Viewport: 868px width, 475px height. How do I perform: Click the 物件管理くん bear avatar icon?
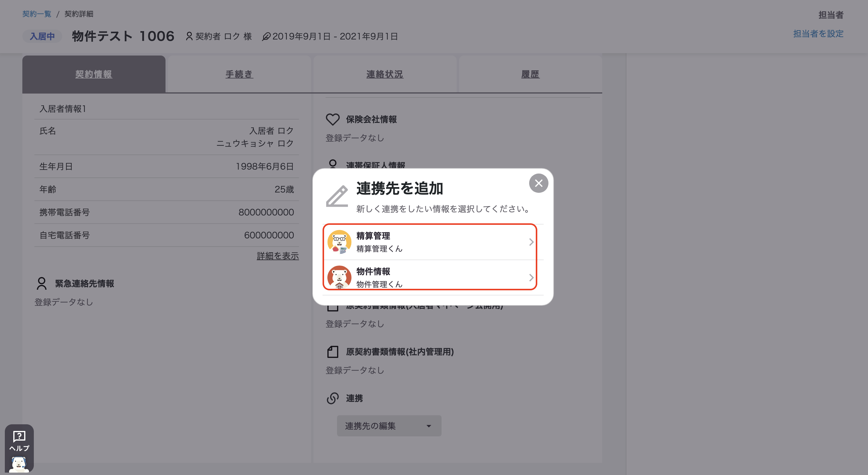pyautogui.click(x=339, y=277)
